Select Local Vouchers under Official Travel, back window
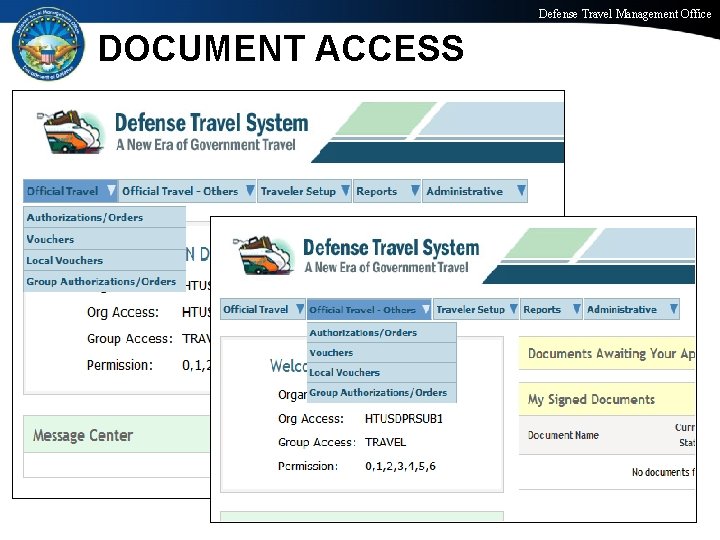Screen dimensions: 720x540 [x=105, y=260]
